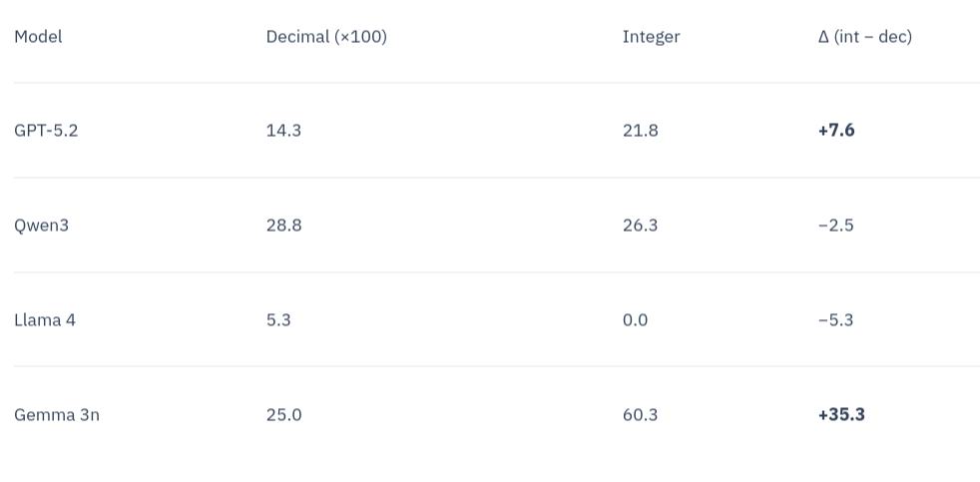Click the −2.5 delta value
The width and height of the screenshot is (980, 482).
(x=835, y=226)
